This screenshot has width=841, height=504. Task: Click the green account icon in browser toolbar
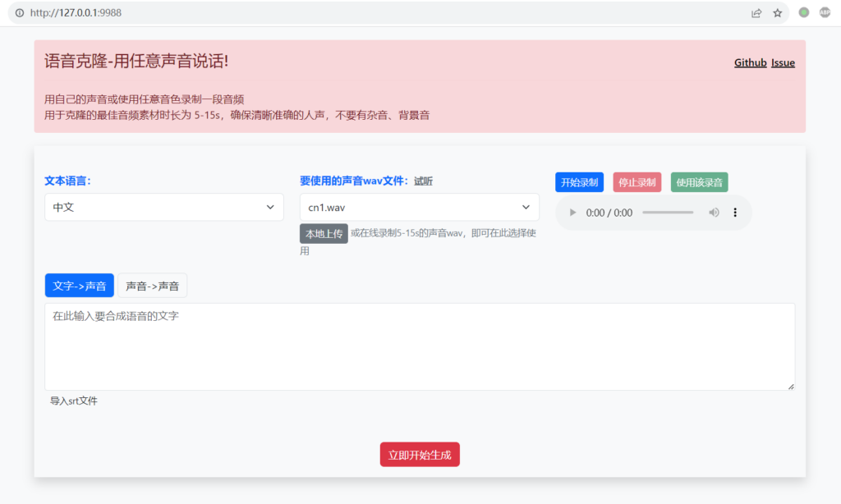[803, 12]
